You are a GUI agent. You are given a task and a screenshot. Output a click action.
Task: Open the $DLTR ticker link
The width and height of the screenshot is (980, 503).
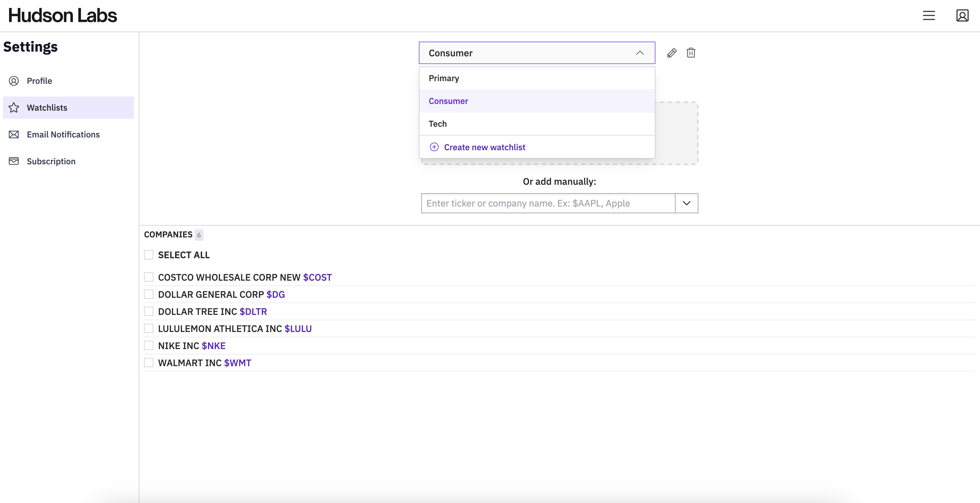click(253, 312)
